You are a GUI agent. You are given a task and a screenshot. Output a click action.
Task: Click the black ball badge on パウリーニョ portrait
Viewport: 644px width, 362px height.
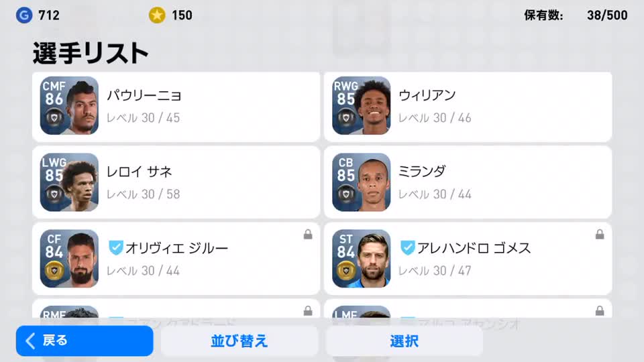click(54, 118)
